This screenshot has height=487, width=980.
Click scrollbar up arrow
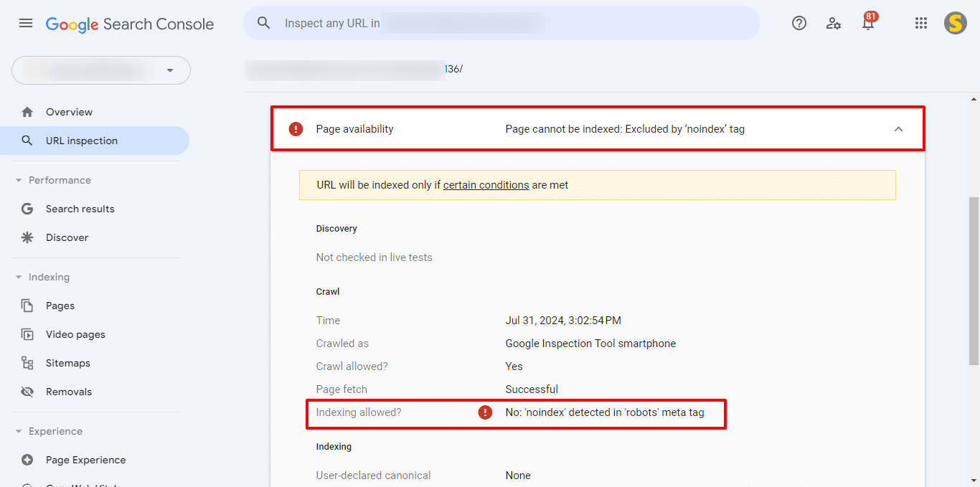(974, 98)
